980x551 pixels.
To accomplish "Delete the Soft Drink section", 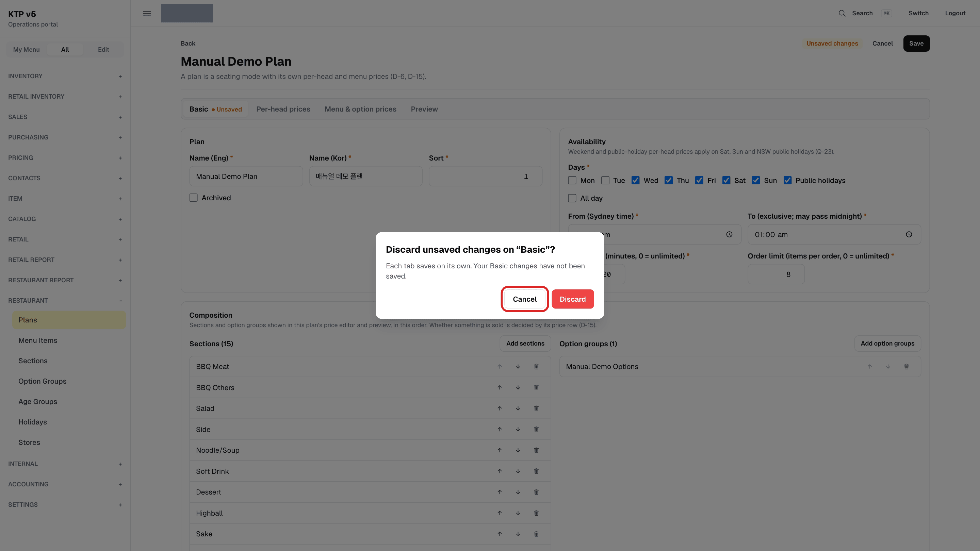I will coord(536,471).
